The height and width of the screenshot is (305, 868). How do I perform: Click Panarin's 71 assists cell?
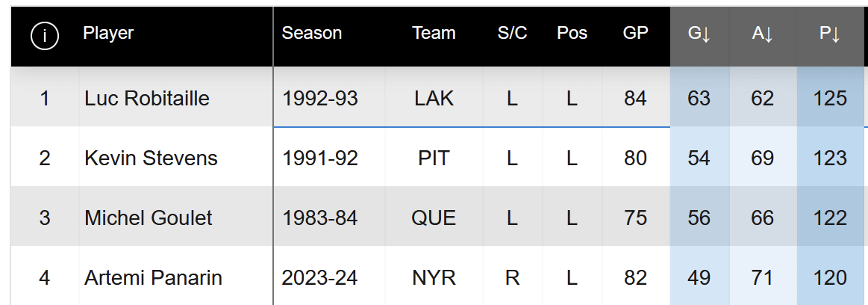point(762,277)
